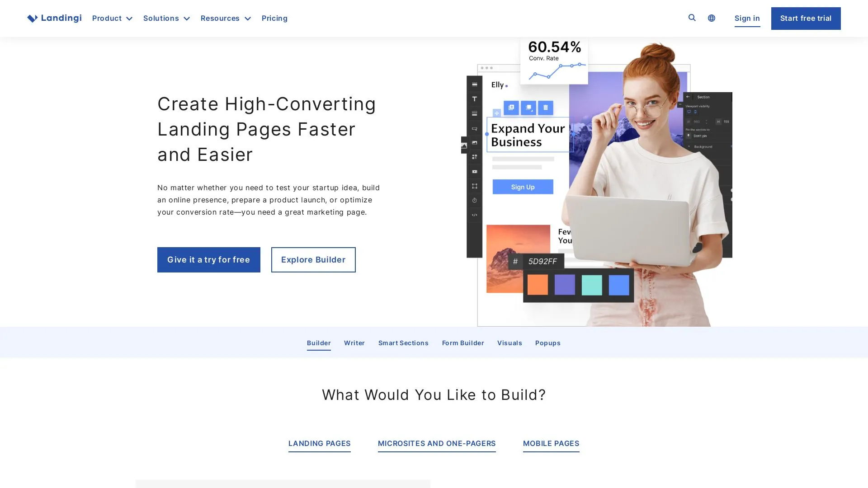
Task: Toggle Landing Pages tab selection
Action: click(x=319, y=443)
